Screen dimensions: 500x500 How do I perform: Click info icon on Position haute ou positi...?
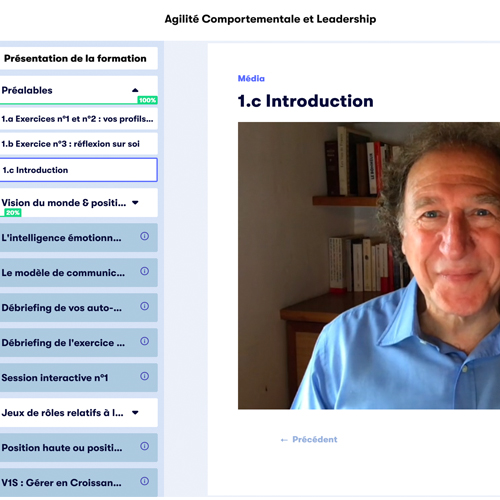[144, 446]
